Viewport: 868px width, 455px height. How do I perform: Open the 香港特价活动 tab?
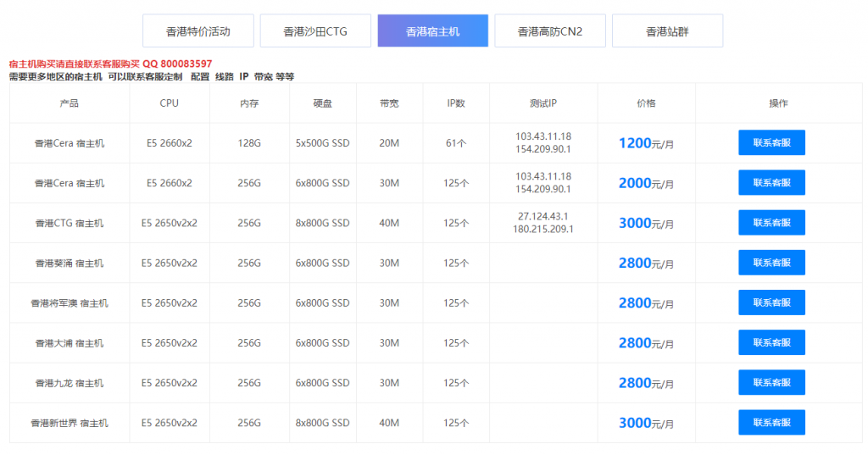[x=198, y=31]
